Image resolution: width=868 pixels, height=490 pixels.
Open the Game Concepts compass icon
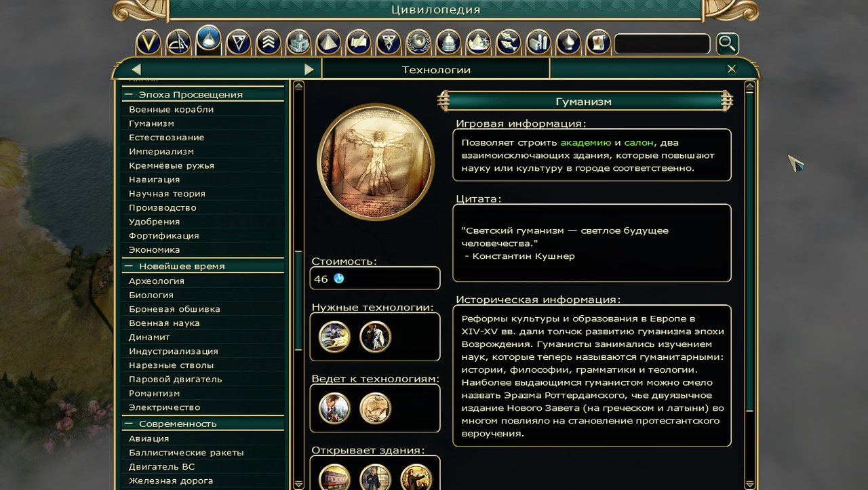click(x=178, y=43)
